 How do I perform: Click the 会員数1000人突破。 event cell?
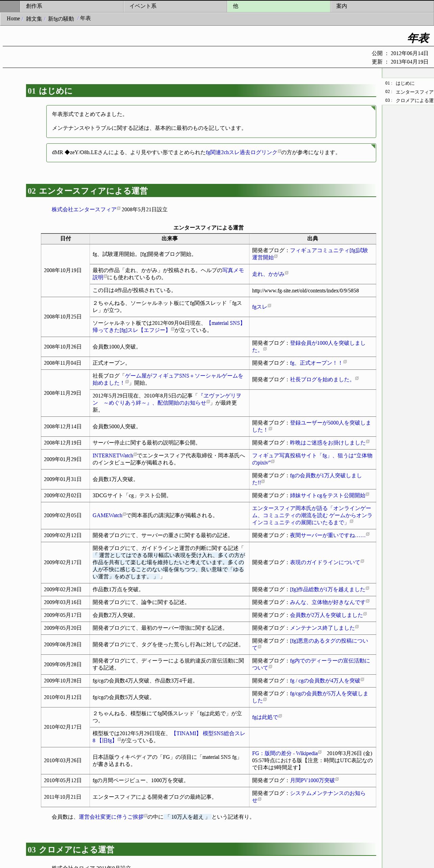(x=169, y=347)
